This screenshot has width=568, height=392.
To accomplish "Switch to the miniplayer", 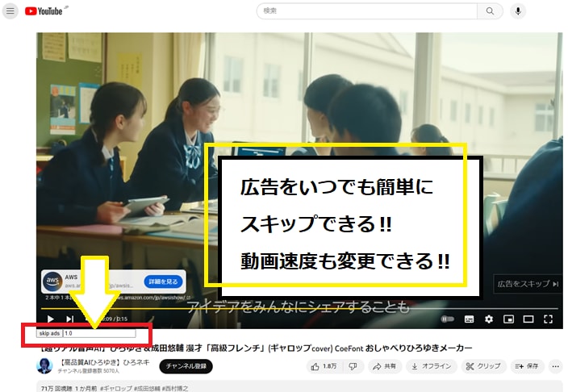I will 508,319.
